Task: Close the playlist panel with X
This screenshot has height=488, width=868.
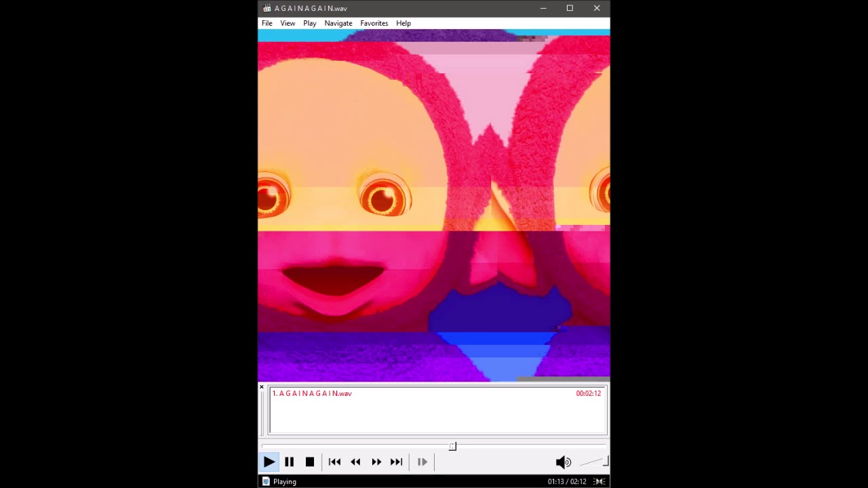Action: (262, 387)
